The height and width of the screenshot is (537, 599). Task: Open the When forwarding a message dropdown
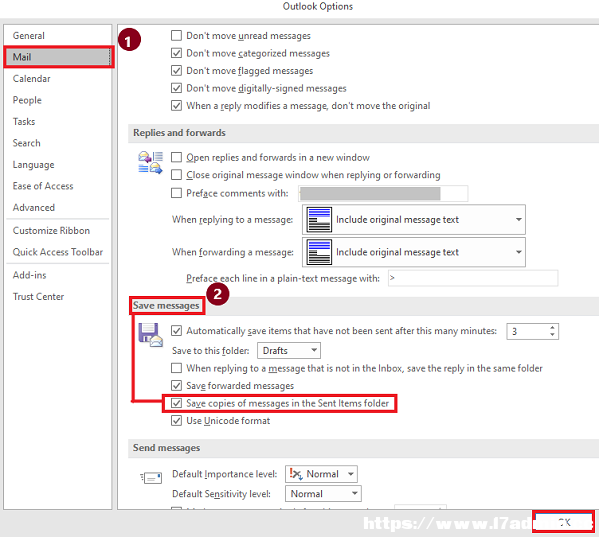(x=414, y=252)
